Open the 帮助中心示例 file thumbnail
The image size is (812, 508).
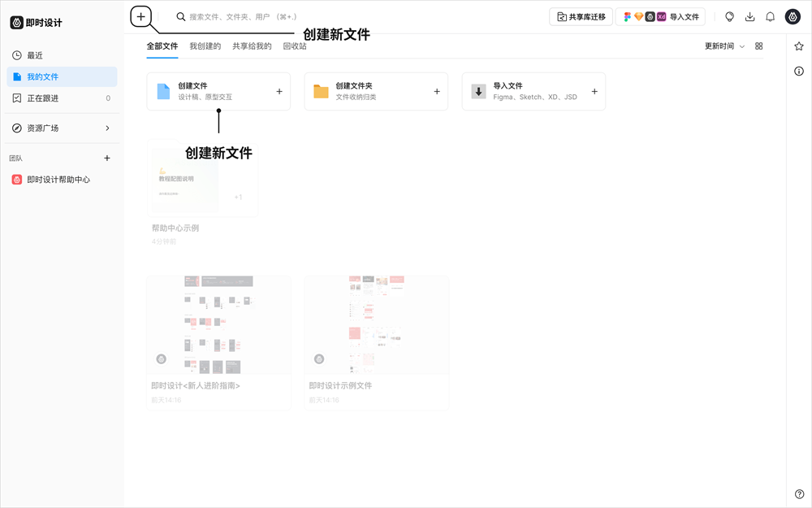click(x=201, y=177)
